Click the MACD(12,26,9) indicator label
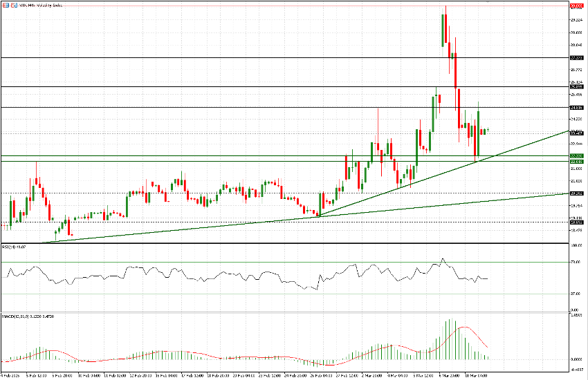Viewport: 588px width, 380px height. pyautogui.click(x=19, y=316)
